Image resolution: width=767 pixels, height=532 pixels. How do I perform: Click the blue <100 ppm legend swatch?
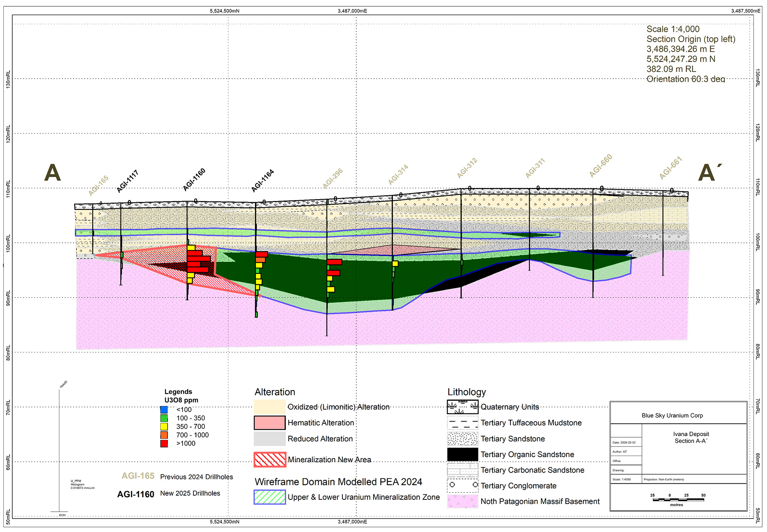point(164,410)
